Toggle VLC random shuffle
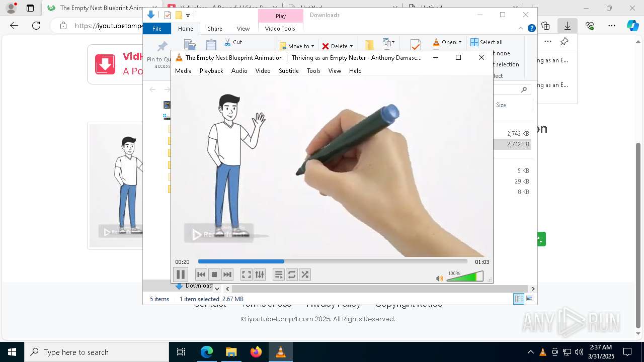The height and width of the screenshot is (362, 644). [x=305, y=275]
